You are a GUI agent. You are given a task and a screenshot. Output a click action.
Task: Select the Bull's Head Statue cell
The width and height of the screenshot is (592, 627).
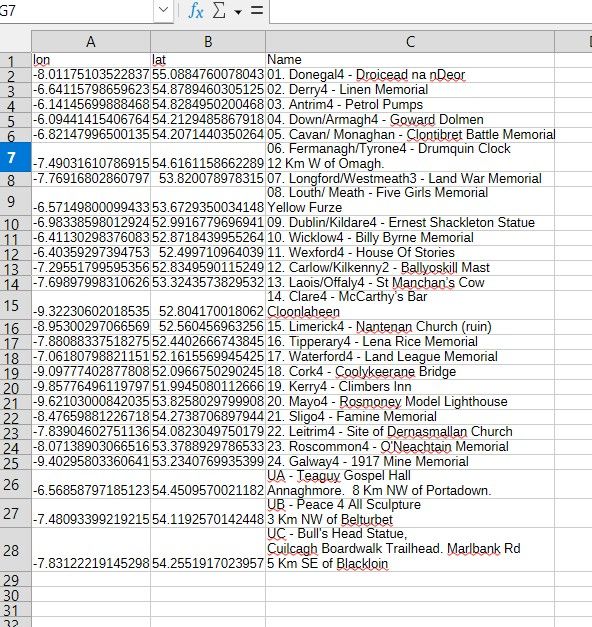410,550
